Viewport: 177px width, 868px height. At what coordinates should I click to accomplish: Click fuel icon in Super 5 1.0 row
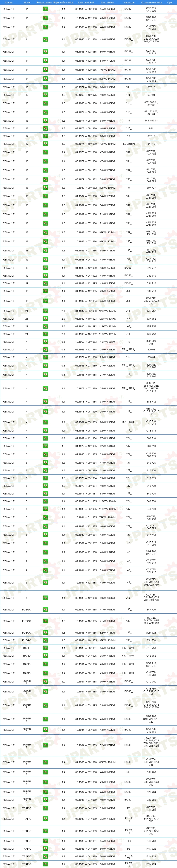pos(45,682)
